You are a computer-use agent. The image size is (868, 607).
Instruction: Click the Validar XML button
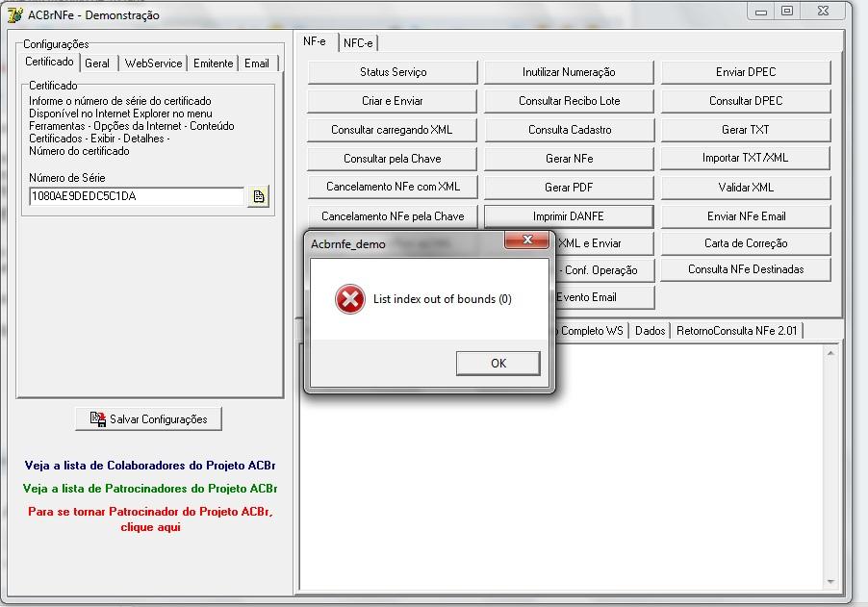click(x=746, y=187)
